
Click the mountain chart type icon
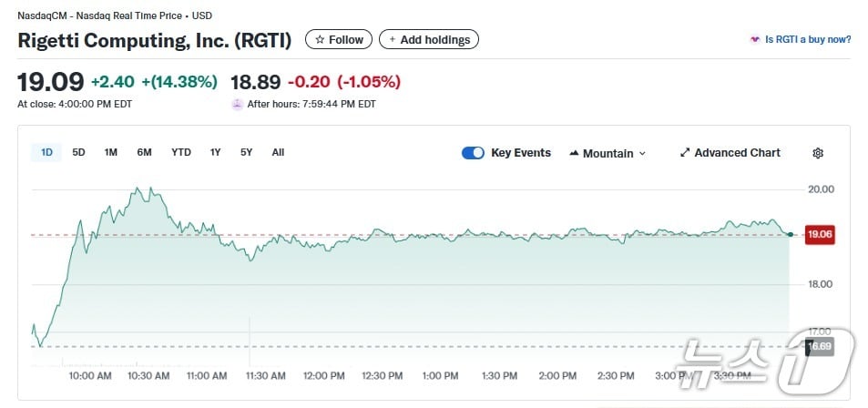[x=574, y=153]
